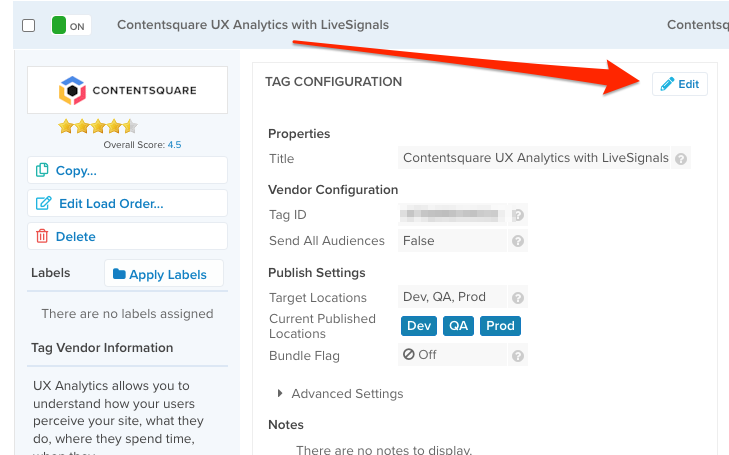
Task: Click the Current Published Locations label
Action: (x=322, y=326)
